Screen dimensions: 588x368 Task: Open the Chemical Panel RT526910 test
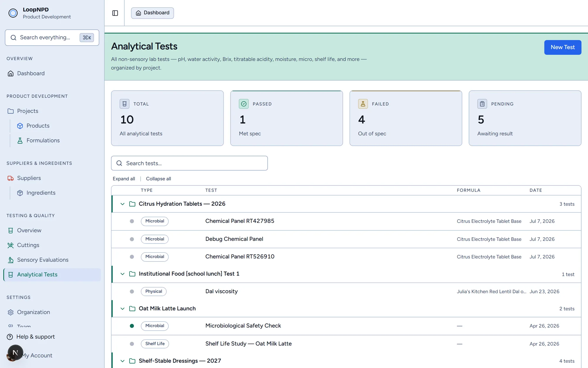pos(240,257)
